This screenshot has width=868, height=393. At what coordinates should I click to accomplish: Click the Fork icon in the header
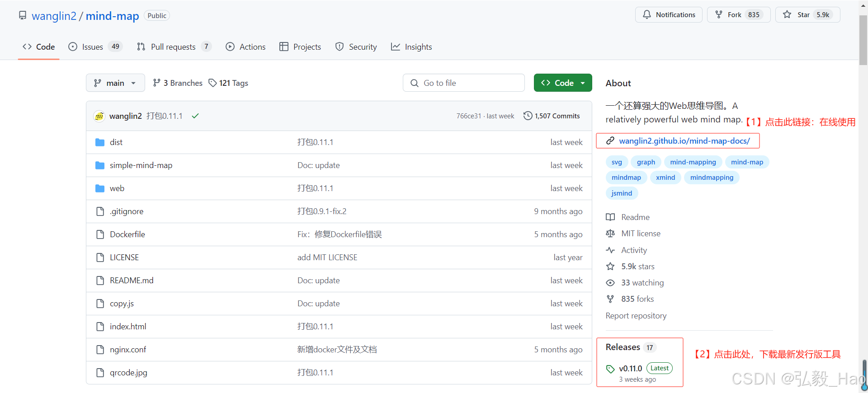tap(719, 15)
